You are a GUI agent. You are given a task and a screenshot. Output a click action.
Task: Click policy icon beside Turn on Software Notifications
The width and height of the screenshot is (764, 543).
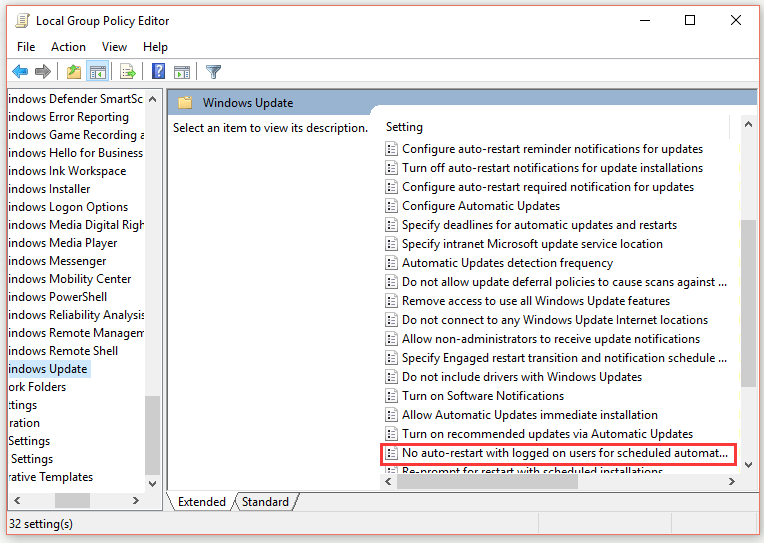(x=391, y=396)
